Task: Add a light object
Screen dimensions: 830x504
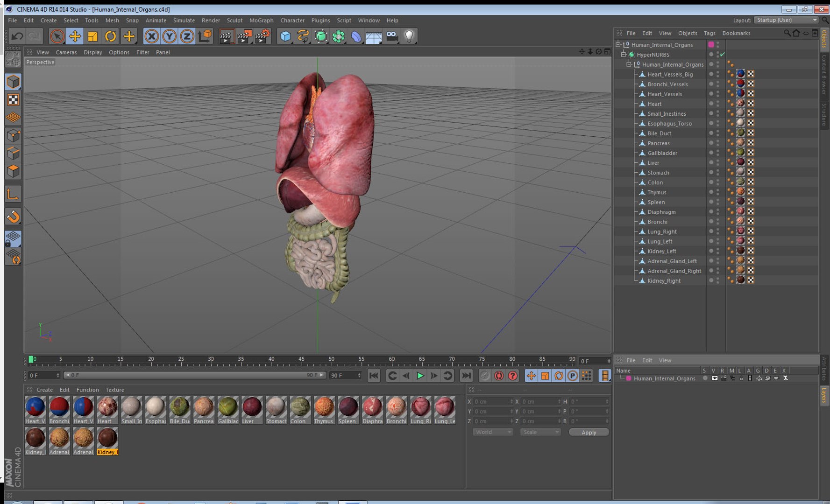Action: tap(409, 36)
